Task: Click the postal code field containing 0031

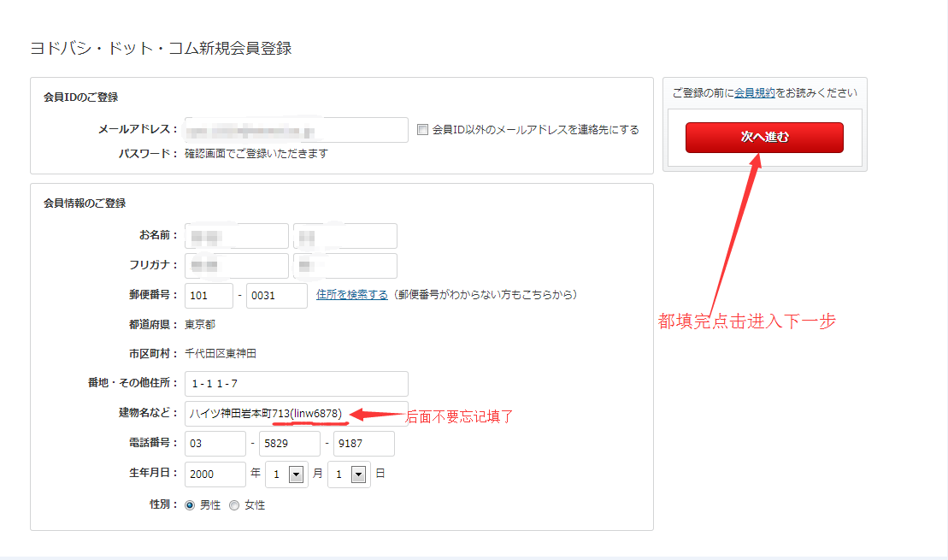Action: pyautogui.click(x=277, y=296)
